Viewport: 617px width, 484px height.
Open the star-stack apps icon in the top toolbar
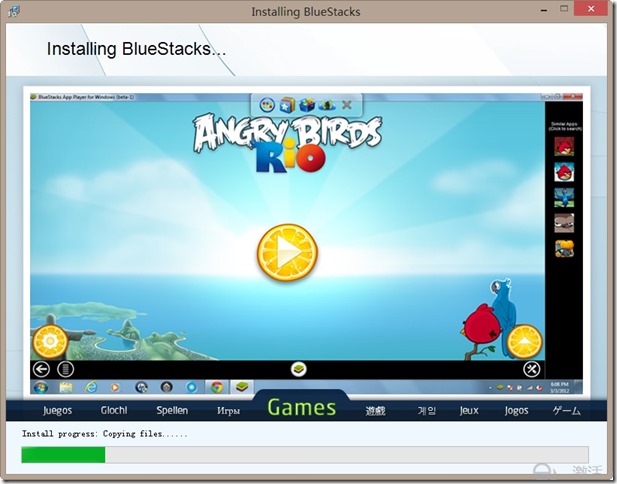pos(287,105)
